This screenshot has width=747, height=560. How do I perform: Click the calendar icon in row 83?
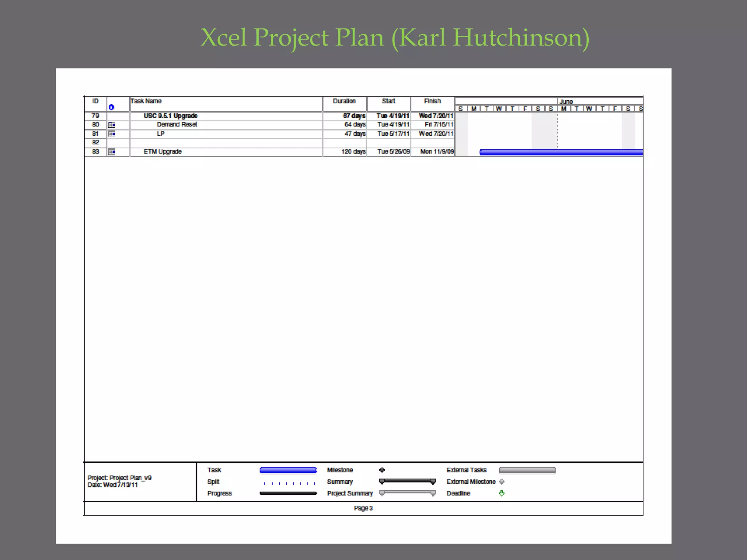tap(112, 152)
